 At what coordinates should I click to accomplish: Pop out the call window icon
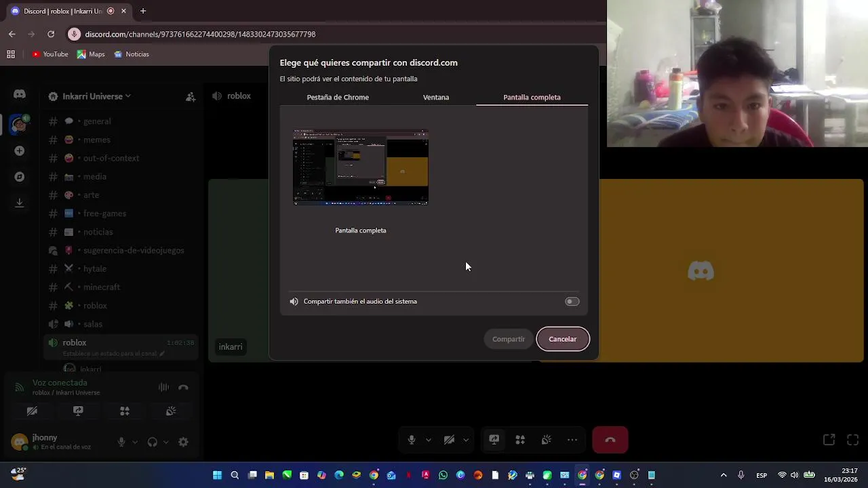(829, 440)
